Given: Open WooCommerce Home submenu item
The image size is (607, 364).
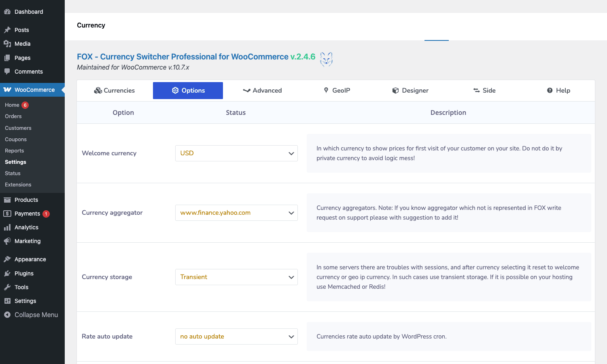Looking at the screenshot, I should (x=12, y=105).
